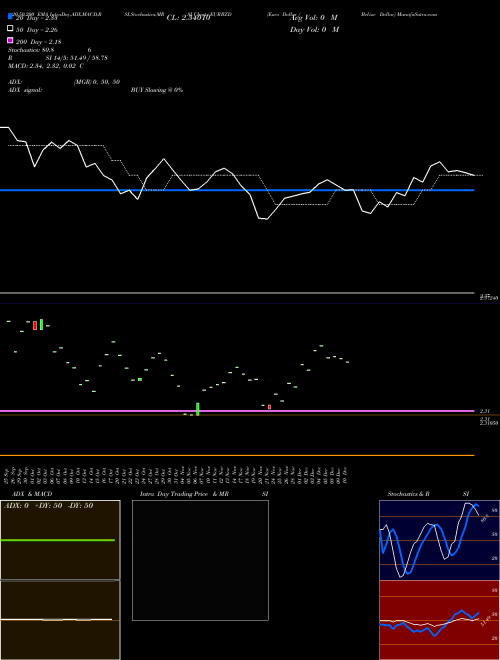This screenshot has width=500, height=660.
Task: Click the green ADX line in the ADX panel
Action: coord(58,540)
